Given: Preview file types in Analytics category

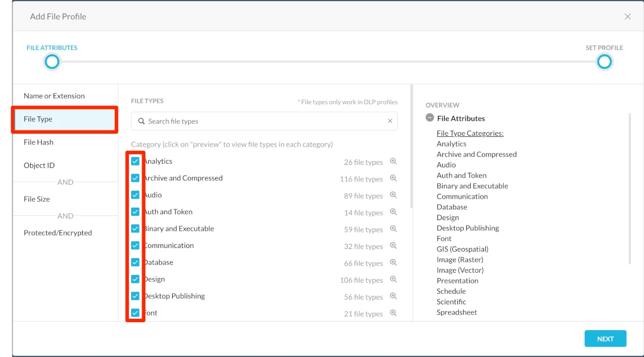Looking at the screenshot, I should coord(393,162).
